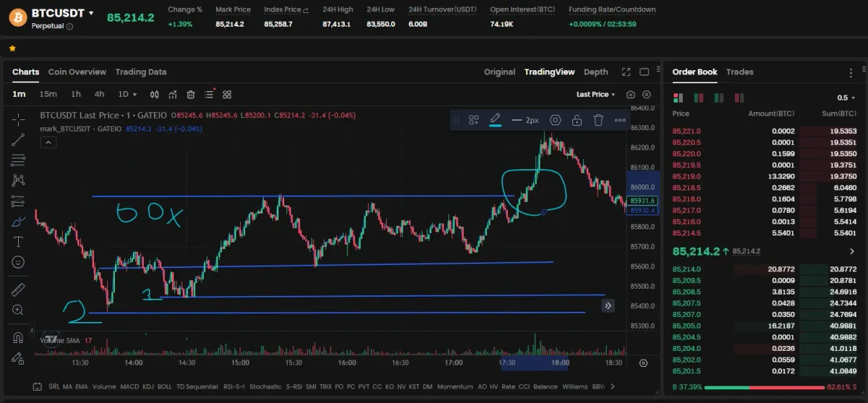This screenshot has height=403, width=868.
Task: Click the Perpetual info icon
Action: [x=70, y=26]
